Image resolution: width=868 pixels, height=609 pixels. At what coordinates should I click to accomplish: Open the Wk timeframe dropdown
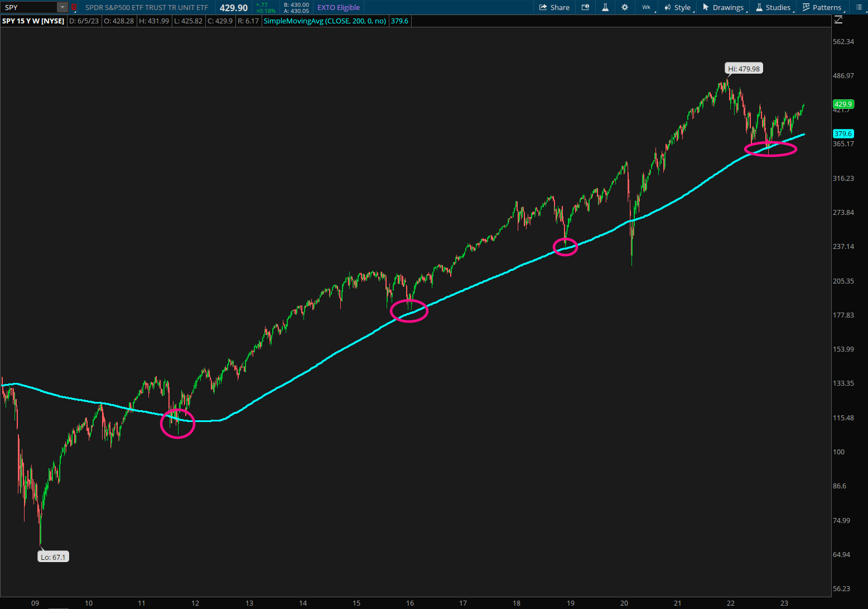click(x=647, y=7)
